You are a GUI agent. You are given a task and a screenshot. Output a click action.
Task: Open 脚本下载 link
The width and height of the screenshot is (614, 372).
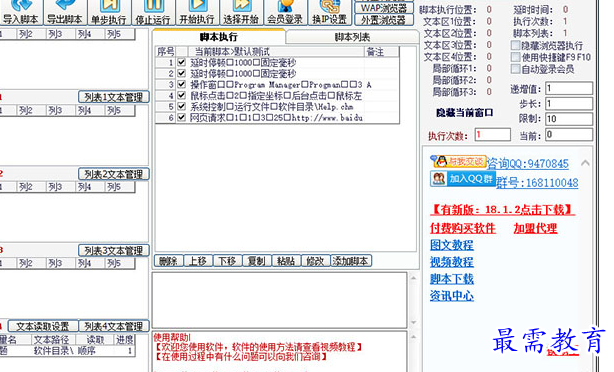[452, 279]
